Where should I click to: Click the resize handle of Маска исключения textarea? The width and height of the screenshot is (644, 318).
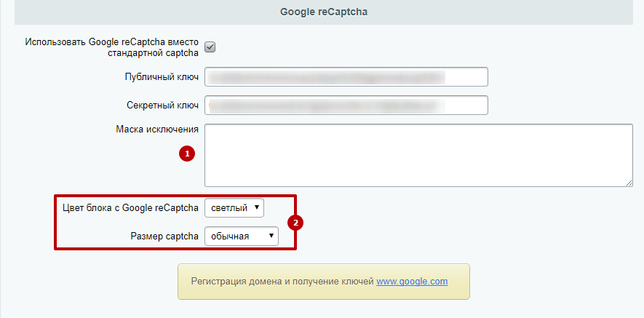click(x=629, y=183)
